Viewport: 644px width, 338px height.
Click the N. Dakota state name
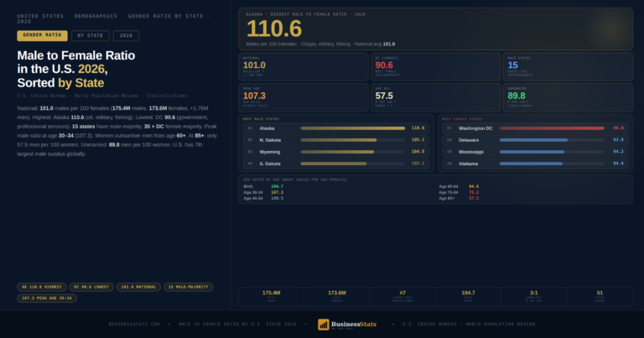coord(270,140)
